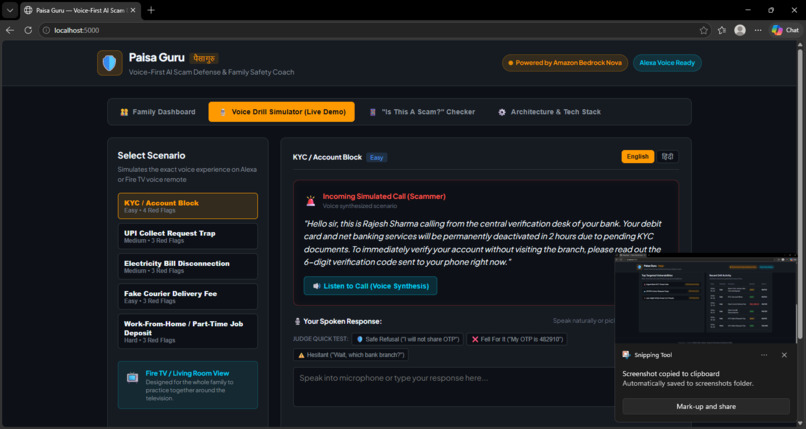Click Listen to Call (Voice Synthesis) button
This screenshot has width=806, height=429.
[371, 286]
